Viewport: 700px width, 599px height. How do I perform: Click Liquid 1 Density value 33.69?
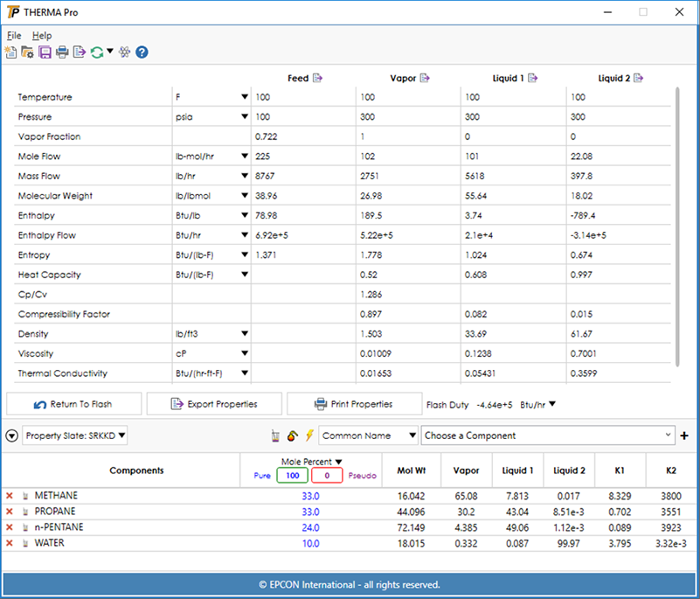[x=475, y=334]
